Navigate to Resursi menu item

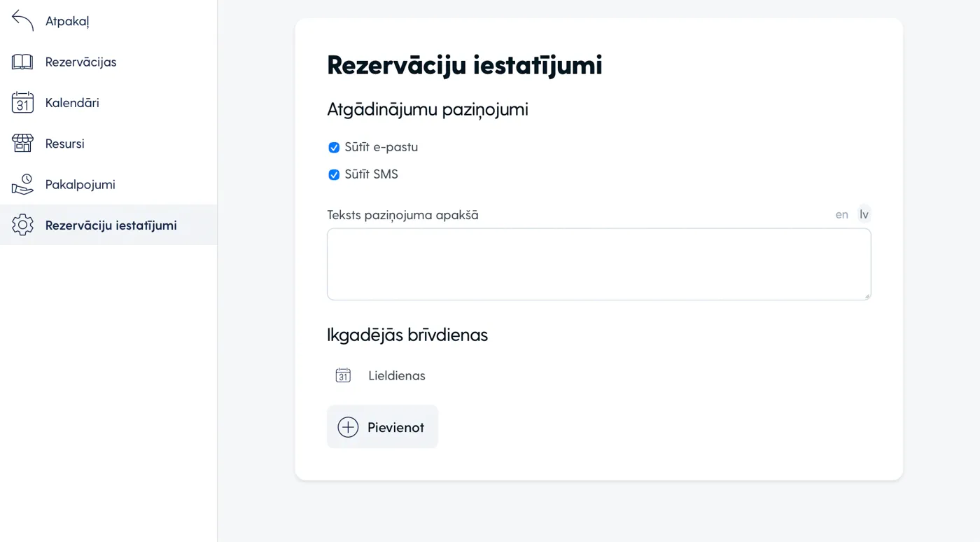(x=65, y=144)
